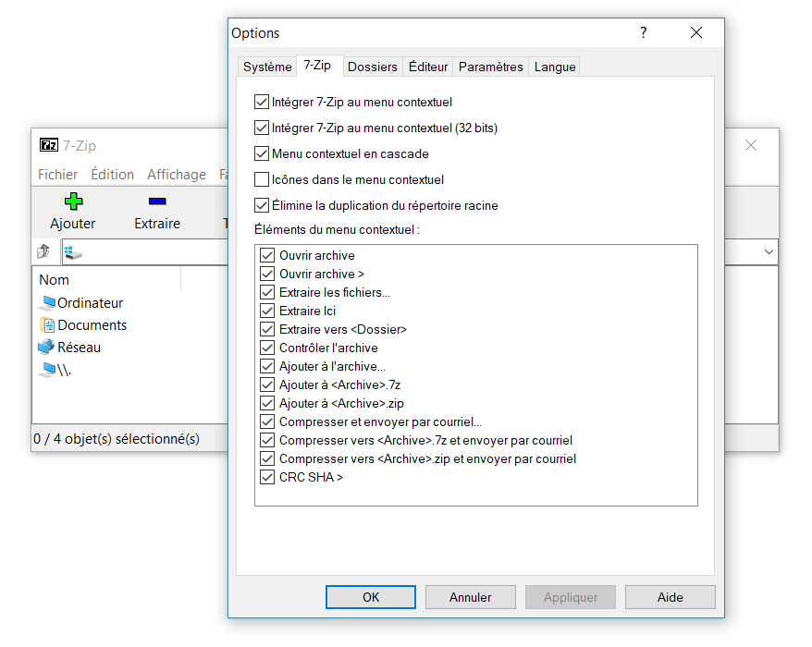Click the Ordinateur computer icon
The width and height of the screenshot is (812, 647).
(47, 303)
